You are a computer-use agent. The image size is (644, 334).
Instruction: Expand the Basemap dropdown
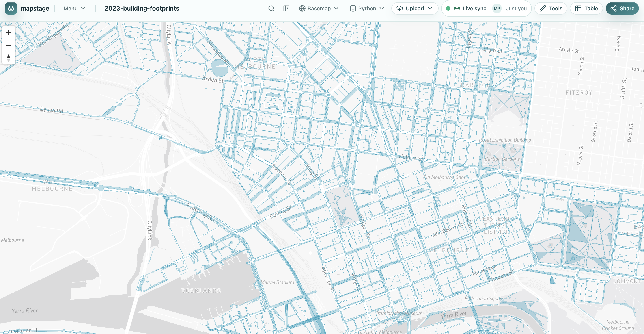click(336, 8)
